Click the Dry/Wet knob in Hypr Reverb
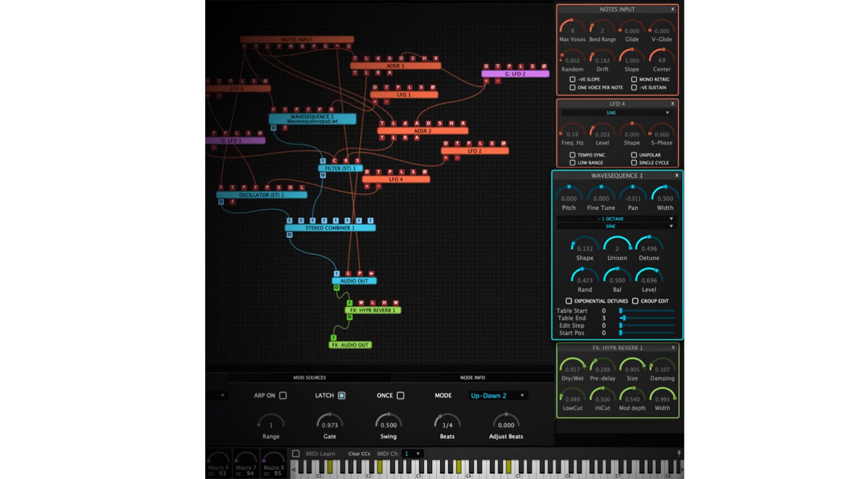The width and height of the screenshot is (868, 479). (572, 368)
